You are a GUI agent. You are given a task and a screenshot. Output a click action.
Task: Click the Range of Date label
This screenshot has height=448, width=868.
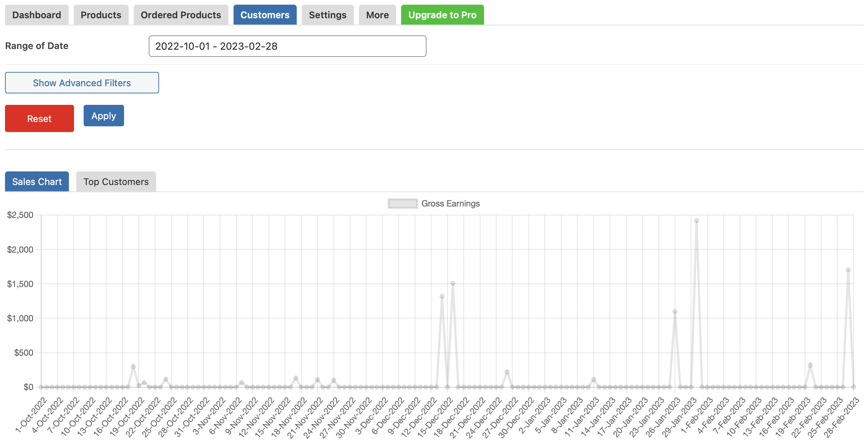(37, 46)
